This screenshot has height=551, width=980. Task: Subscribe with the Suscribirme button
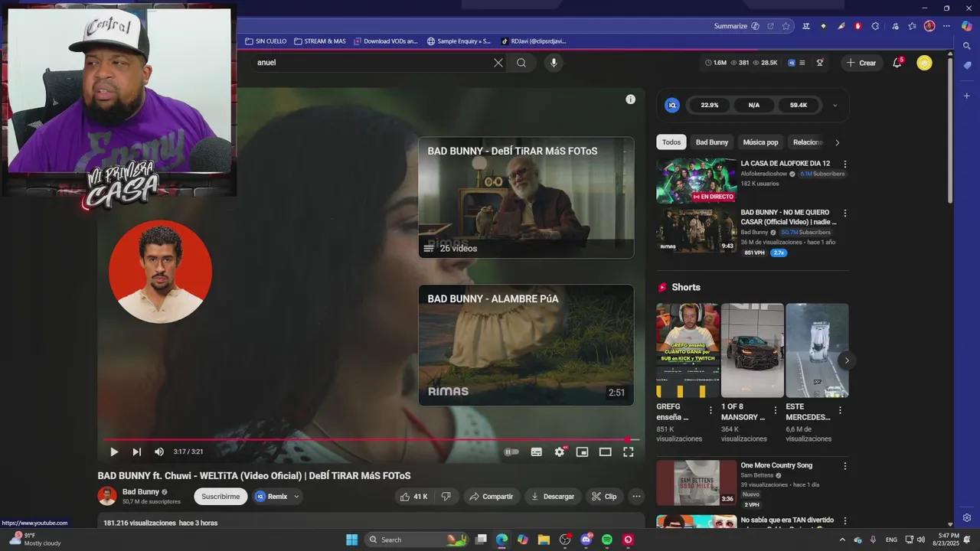tap(220, 497)
